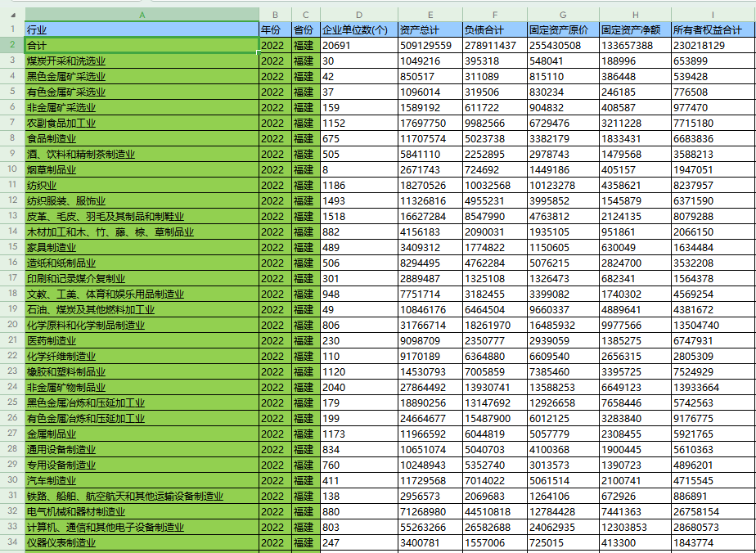The image size is (756, 553).
Task: Click value 886891 in column I
Action: (x=713, y=496)
